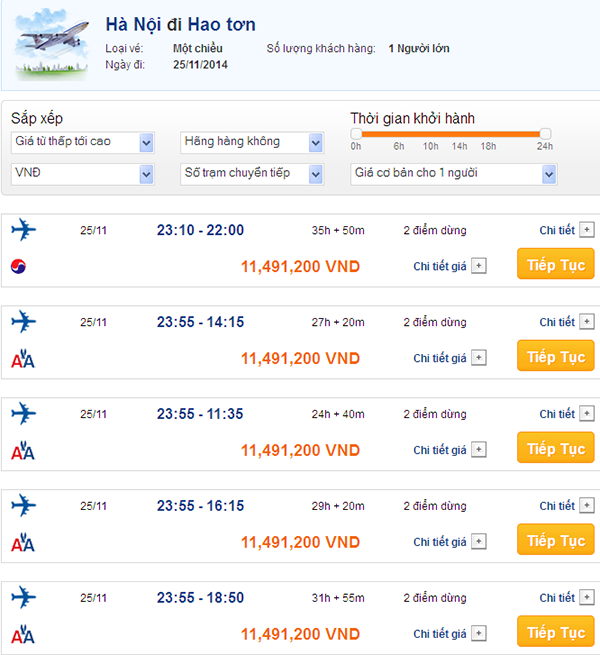
Task: Click the left handle of the departure time slider
Action: click(356, 133)
